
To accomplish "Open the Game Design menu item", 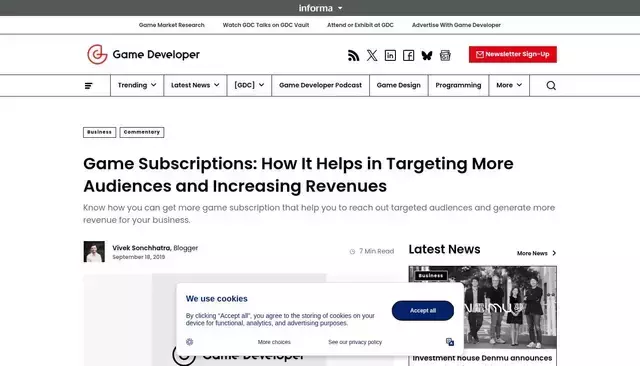I will tap(398, 85).
